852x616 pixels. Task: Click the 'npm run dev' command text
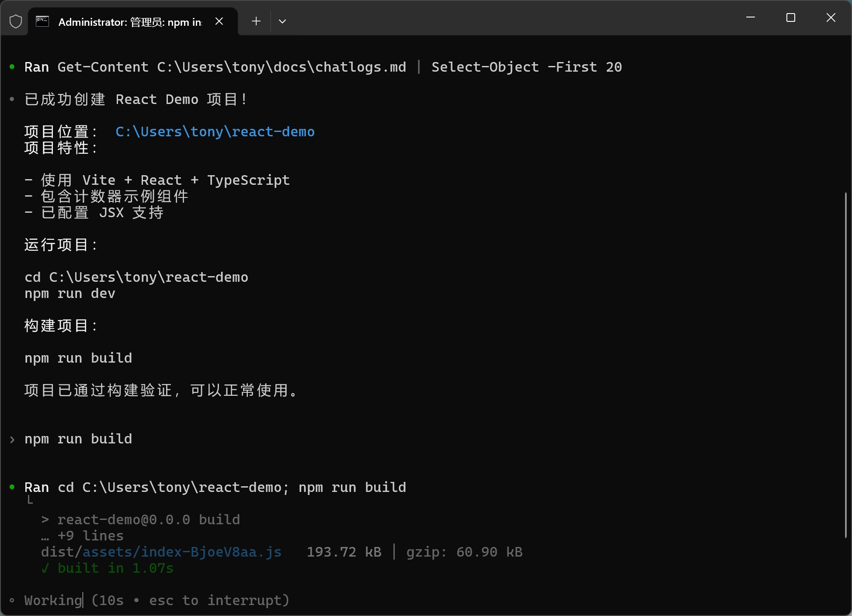[70, 294]
